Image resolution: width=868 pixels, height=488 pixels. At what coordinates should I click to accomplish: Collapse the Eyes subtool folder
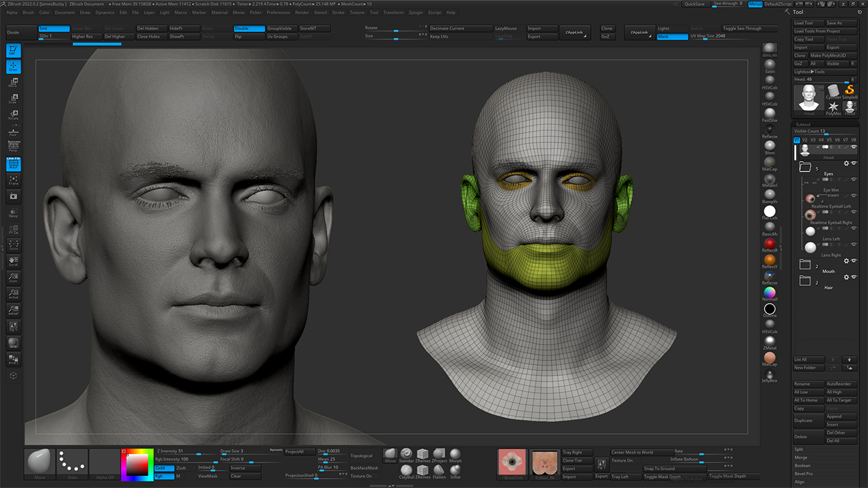point(805,168)
